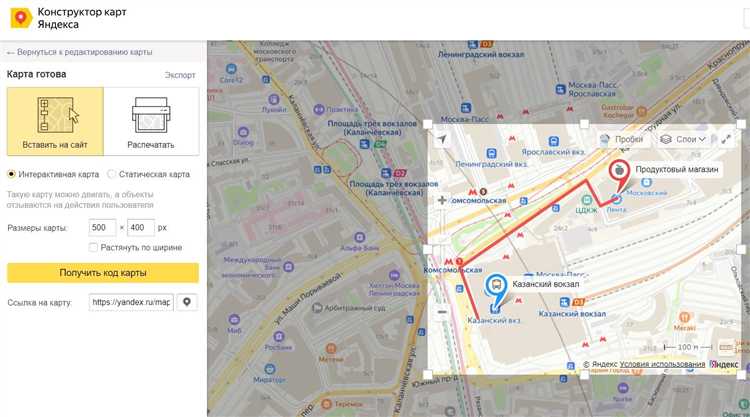The image size is (750, 417).
Task: Enable the Растянуть по ширине checkbox
Action: [93, 247]
